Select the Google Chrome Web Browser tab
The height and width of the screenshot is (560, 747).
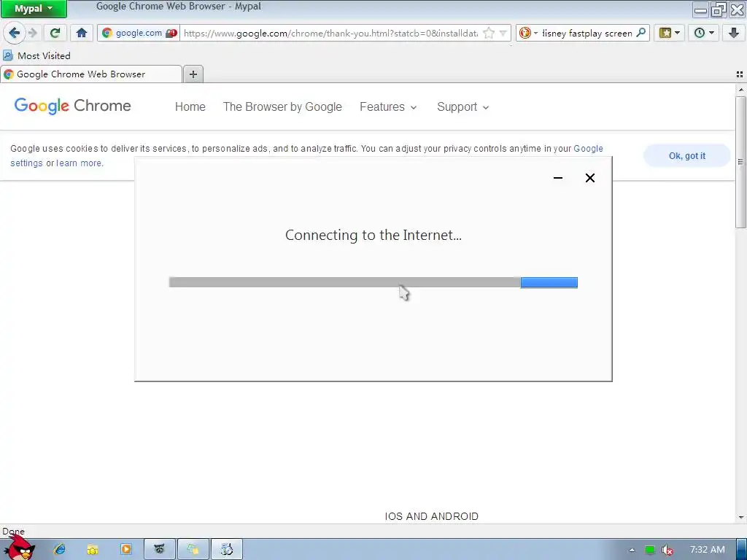pyautogui.click(x=90, y=74)
